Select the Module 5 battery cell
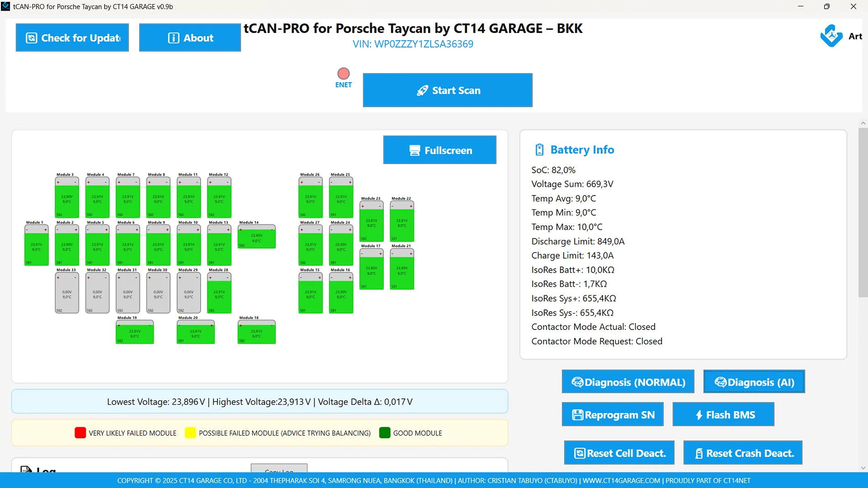The image size is (868, 488). pos(97,245)
